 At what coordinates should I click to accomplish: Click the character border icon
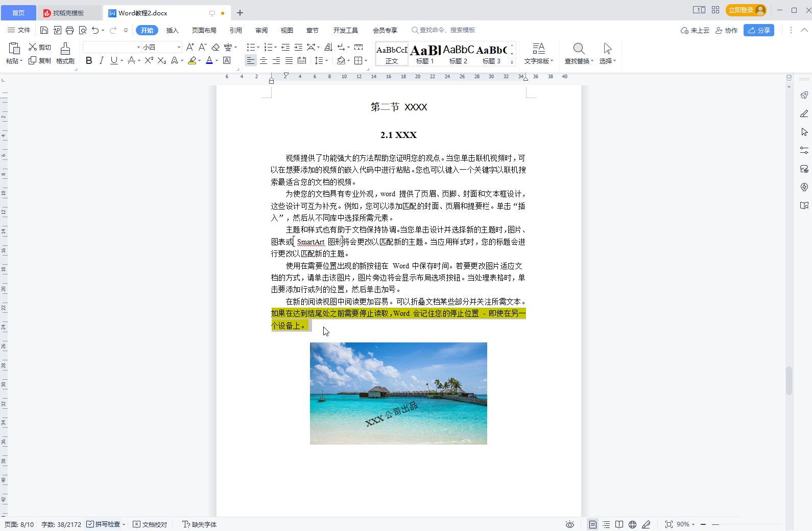[x=227, y=60]
